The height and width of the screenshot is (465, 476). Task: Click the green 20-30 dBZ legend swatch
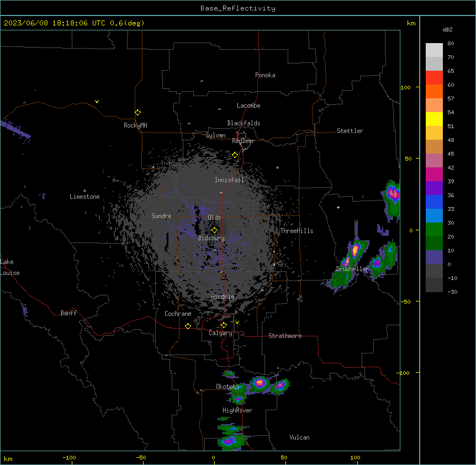pos(434,230)
